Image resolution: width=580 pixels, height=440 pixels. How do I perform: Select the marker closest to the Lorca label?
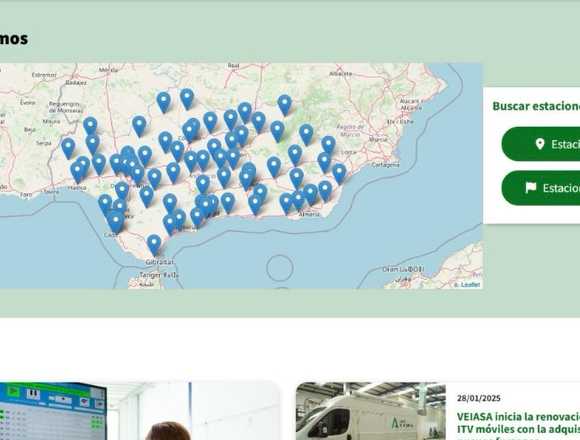coord(328,145)
